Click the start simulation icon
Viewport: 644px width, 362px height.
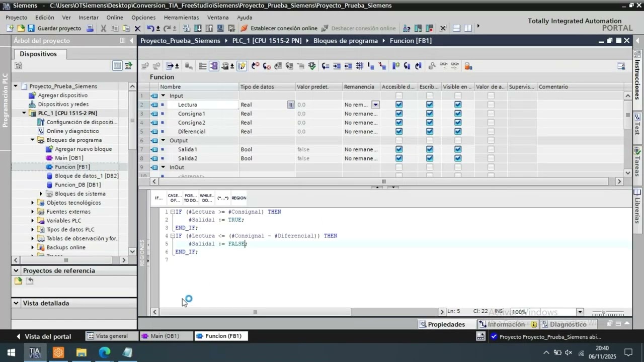click(220, 28)
